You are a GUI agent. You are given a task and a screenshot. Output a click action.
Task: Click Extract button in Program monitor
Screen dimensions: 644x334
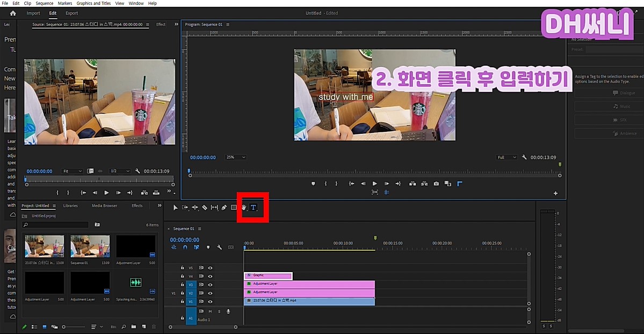click(424, 183)
